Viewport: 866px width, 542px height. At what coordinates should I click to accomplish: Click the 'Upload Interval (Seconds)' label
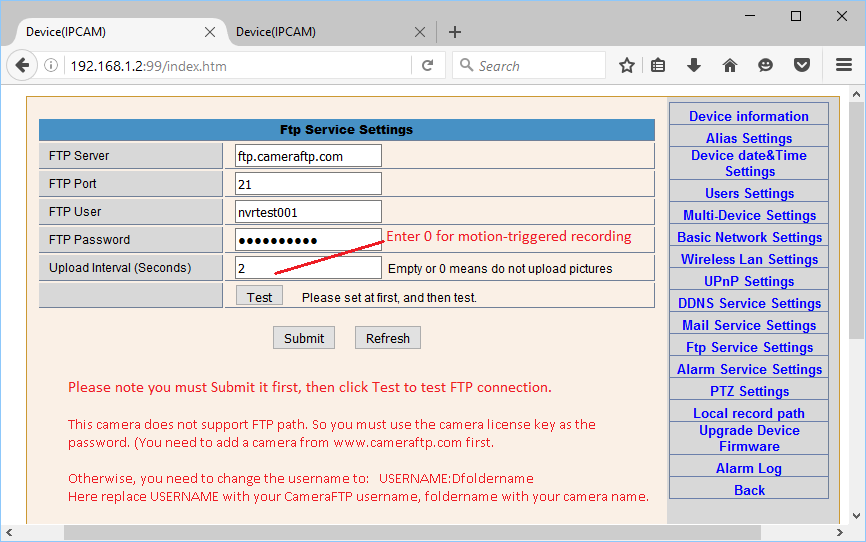[120, 267]
